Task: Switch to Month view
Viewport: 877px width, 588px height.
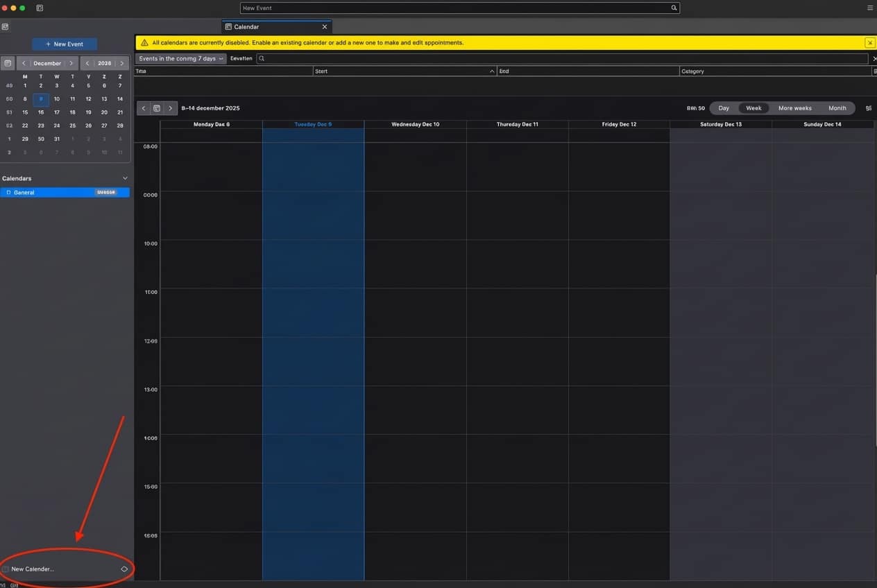Action: point(837,108)
